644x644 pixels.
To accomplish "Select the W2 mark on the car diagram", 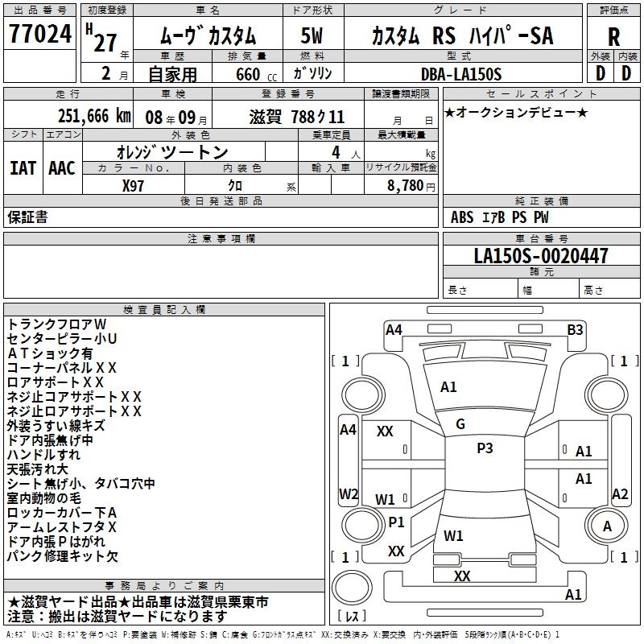I will (349, 493).
